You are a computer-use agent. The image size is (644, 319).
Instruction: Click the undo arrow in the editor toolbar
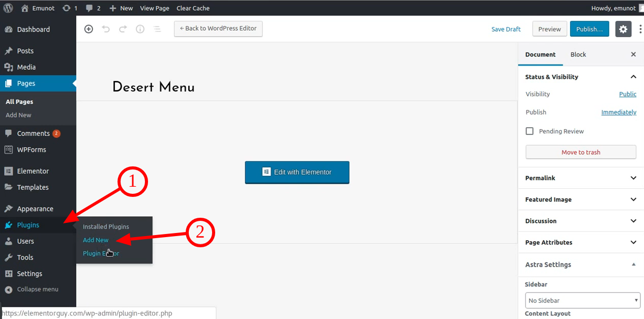(x=106, y=29)
